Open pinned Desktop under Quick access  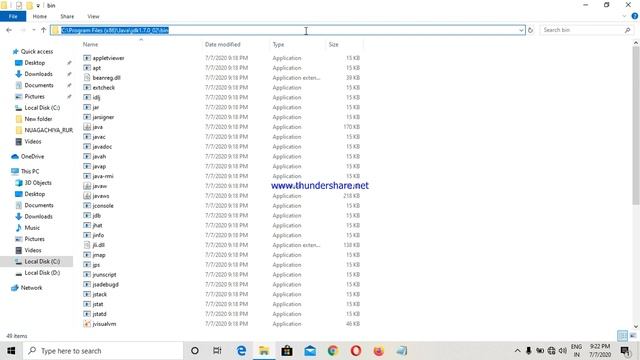pyautogui.click(x=35, y=63)
